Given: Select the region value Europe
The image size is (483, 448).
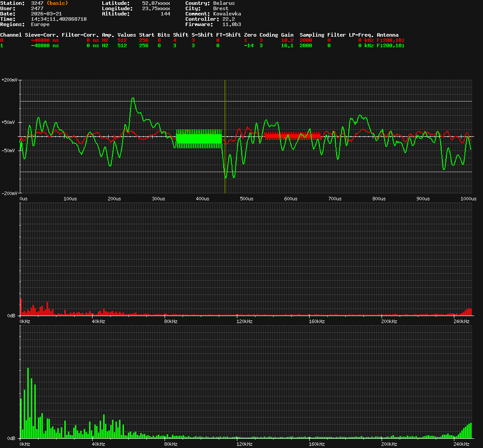Looking at the screenshot, I should [40, 24].
